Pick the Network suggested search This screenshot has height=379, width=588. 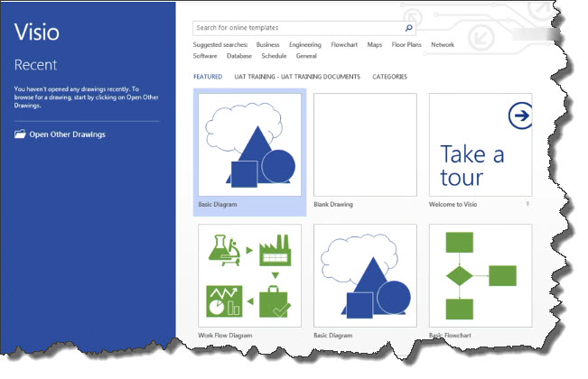pyautogui.click(x=443, y=44)
